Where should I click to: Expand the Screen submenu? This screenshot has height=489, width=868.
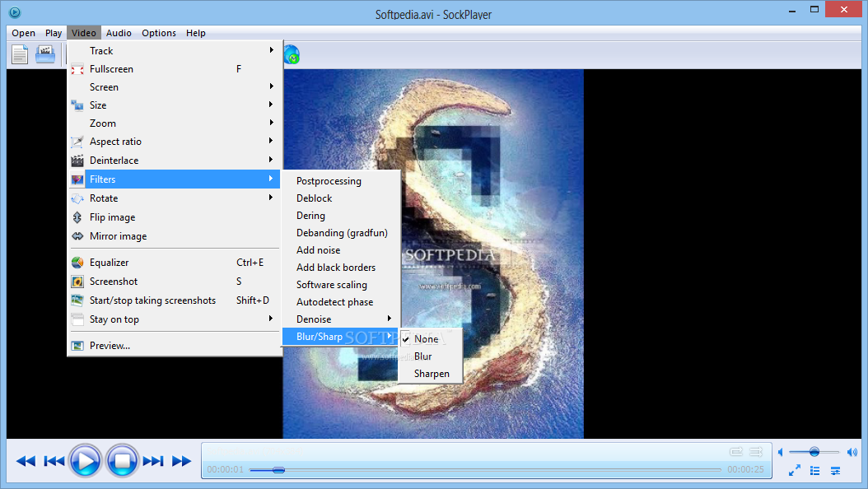[x=175, y=86]
